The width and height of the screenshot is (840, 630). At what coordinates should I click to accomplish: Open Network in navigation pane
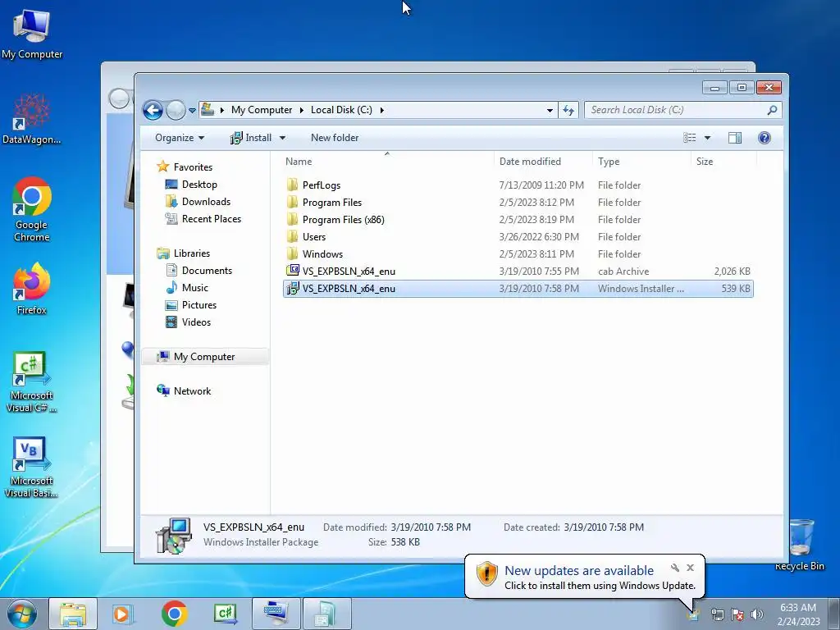(x=184, y=391)
